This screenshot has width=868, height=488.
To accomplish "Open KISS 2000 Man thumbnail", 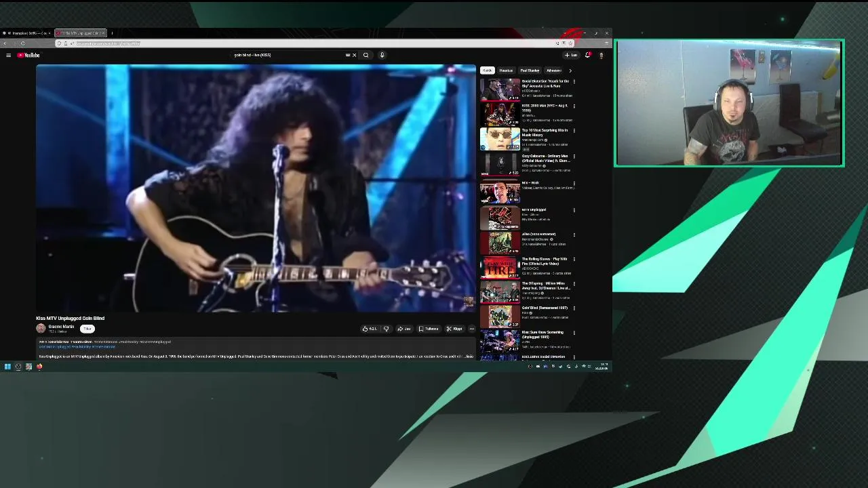I will [500, 114].
